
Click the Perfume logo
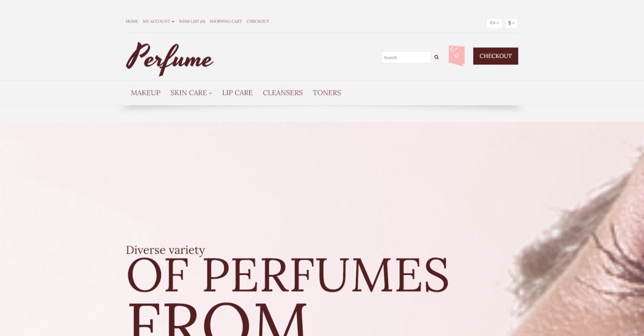170,58
